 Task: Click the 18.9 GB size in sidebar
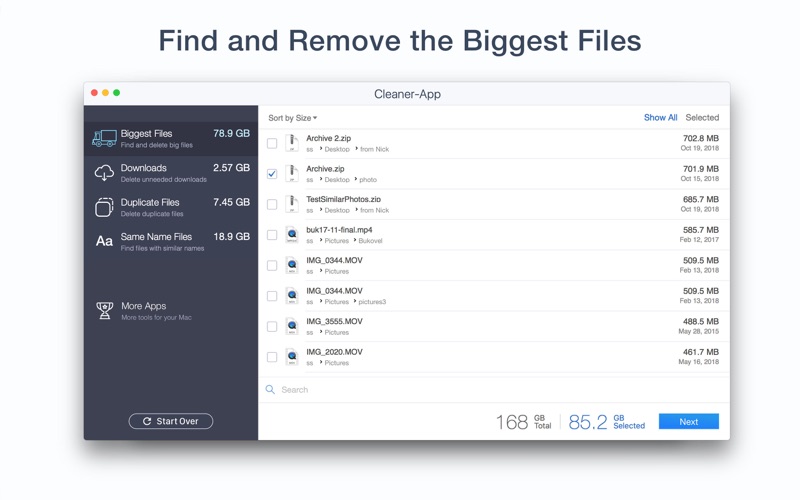[x=232, y=237]
